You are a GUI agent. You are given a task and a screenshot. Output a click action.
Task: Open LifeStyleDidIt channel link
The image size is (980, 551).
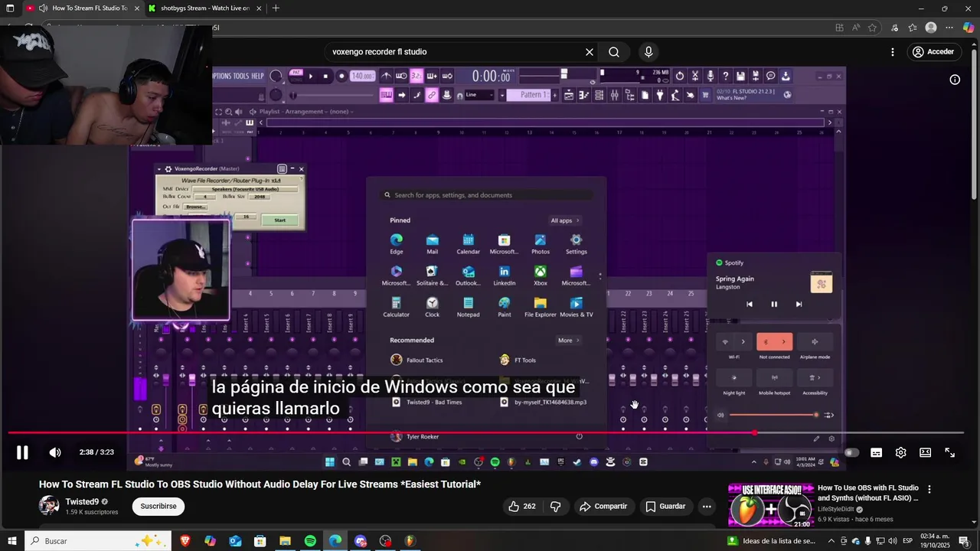836,509
